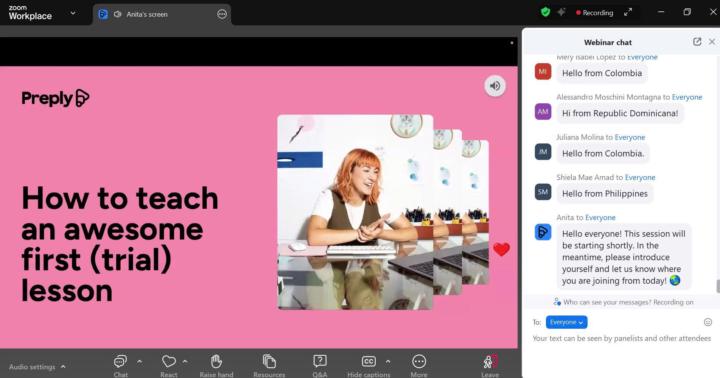Open Audio settings
The width and height of the screenshot is (720, 378).
coord(32,367)
